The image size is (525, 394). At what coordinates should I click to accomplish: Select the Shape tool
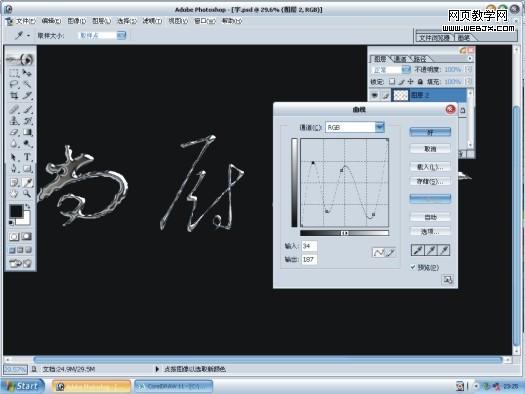click(27, 168)
